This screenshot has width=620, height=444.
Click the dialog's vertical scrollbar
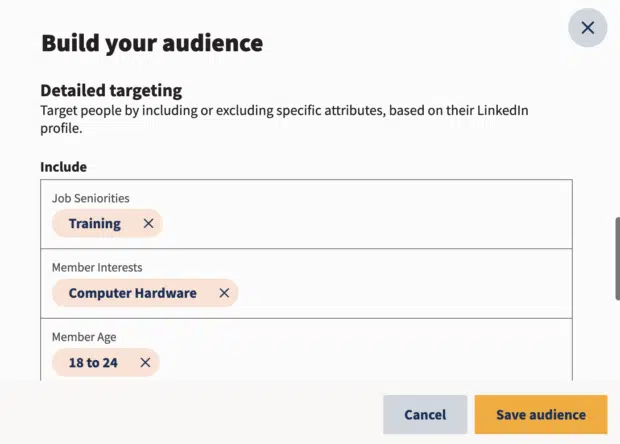pyautogui.click(x=617, y=258)
